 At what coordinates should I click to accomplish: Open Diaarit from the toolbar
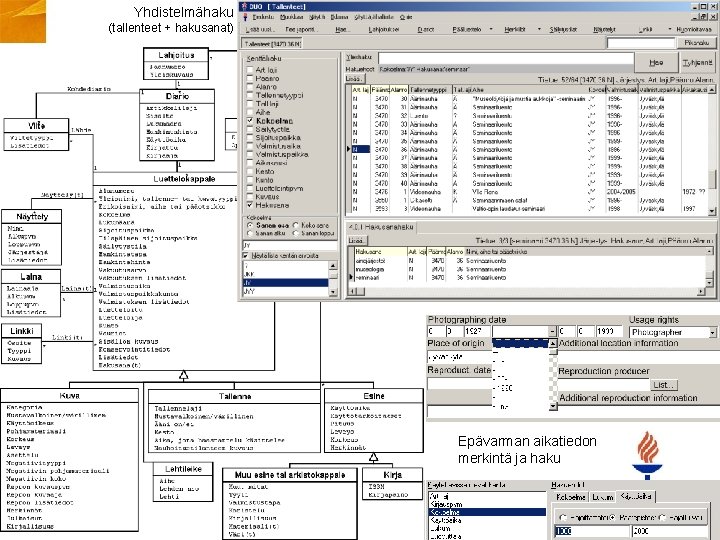pyautogui.click(x=426, y=29)
